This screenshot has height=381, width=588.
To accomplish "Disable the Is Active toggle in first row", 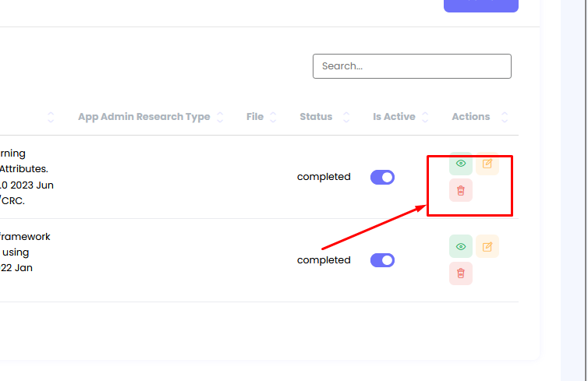I will point(382,177).
